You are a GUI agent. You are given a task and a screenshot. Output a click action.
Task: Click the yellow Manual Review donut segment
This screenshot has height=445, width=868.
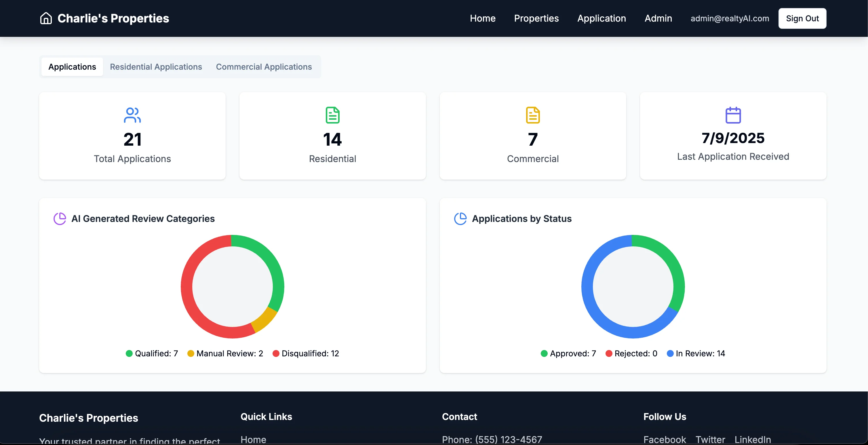pyautogui.click(x=265, y=319)
